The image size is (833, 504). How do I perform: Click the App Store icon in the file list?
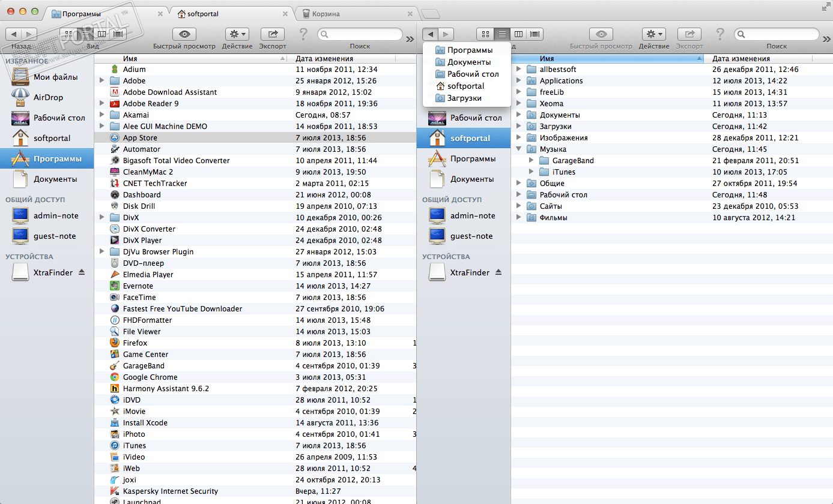[x=115, y=138]
